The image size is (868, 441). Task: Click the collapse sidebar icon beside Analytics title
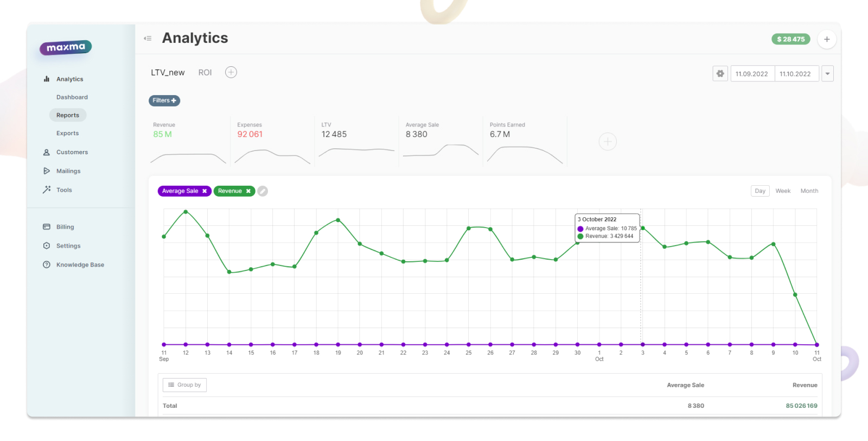pyautogui.click(x=148, y=39)
